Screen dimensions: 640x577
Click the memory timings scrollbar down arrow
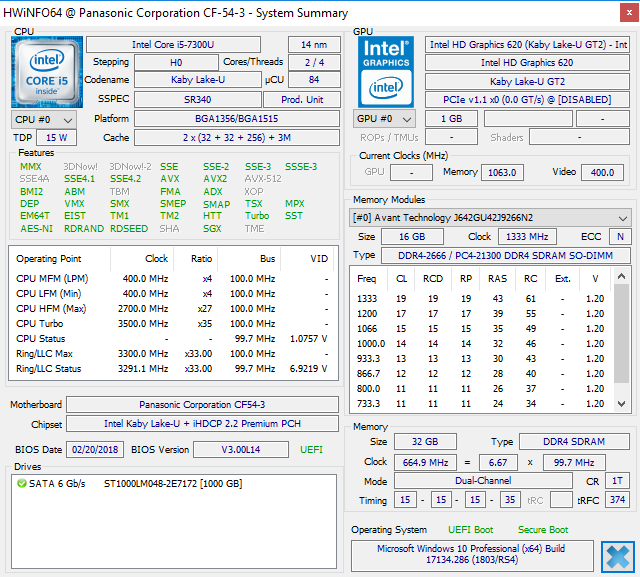click(x=623, y=404)
